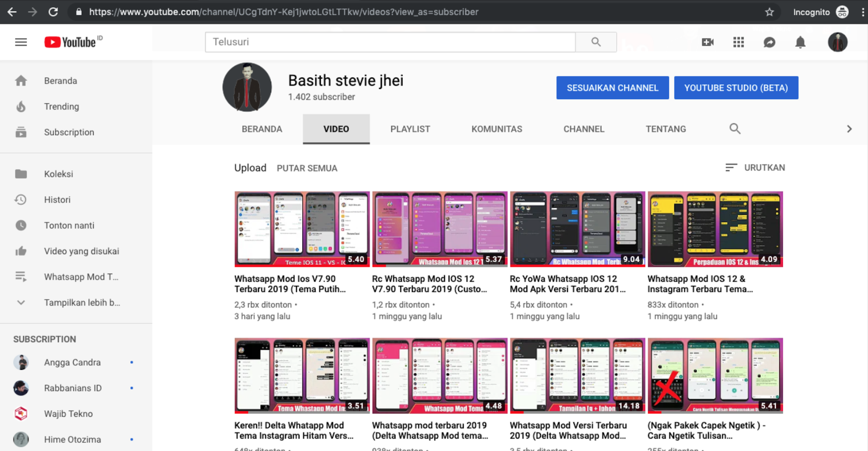Viewport: 868px width, 451px height.
Task: Click Angga Candra channel avatar
Action: (x=21, y=362)
